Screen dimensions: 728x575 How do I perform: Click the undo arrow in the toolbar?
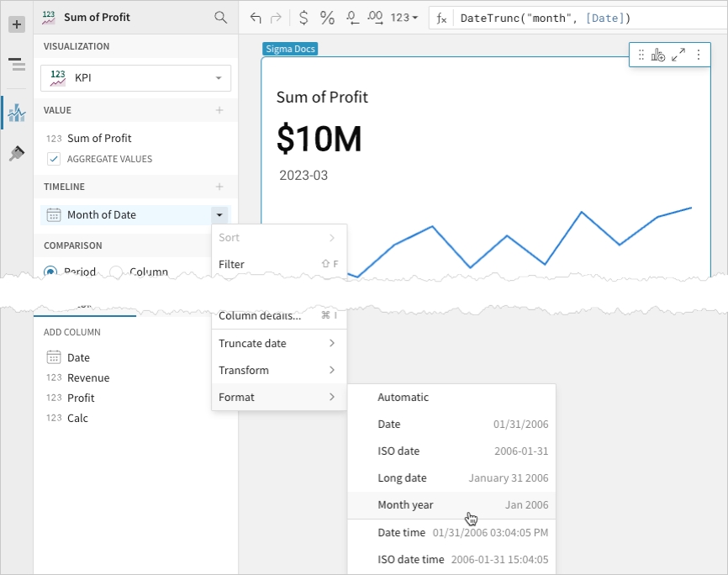tap(256, 18)
